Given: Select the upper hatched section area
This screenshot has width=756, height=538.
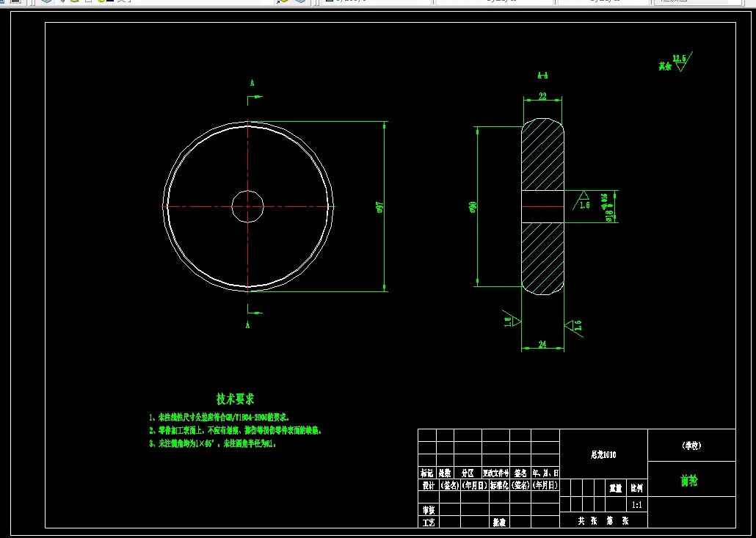Looking at the screenshot, I should point(543,154).
